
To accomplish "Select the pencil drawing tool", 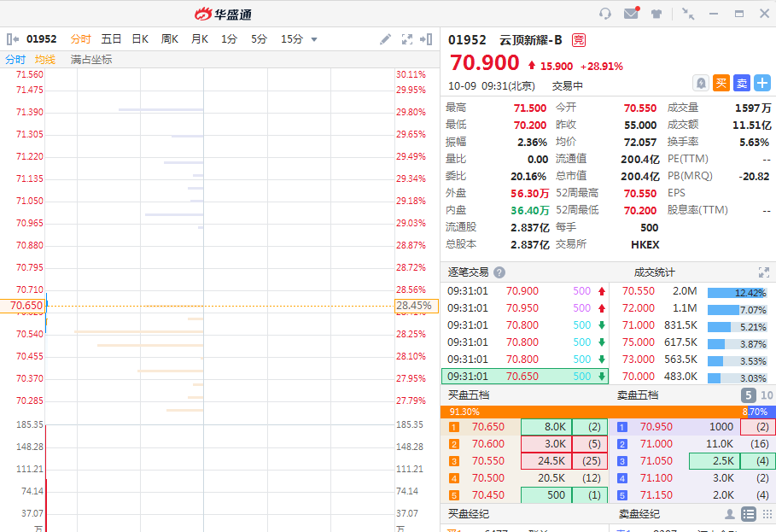I will coord(386,39).
